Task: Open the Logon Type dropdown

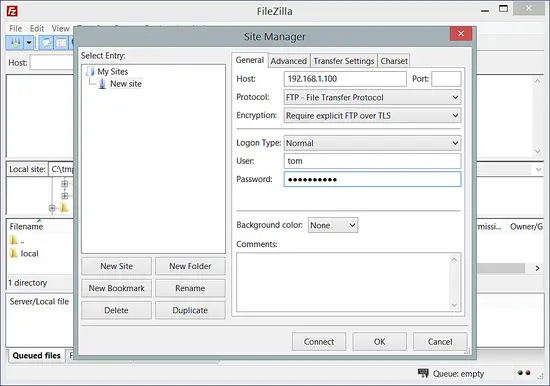Action: pos(372,143)
